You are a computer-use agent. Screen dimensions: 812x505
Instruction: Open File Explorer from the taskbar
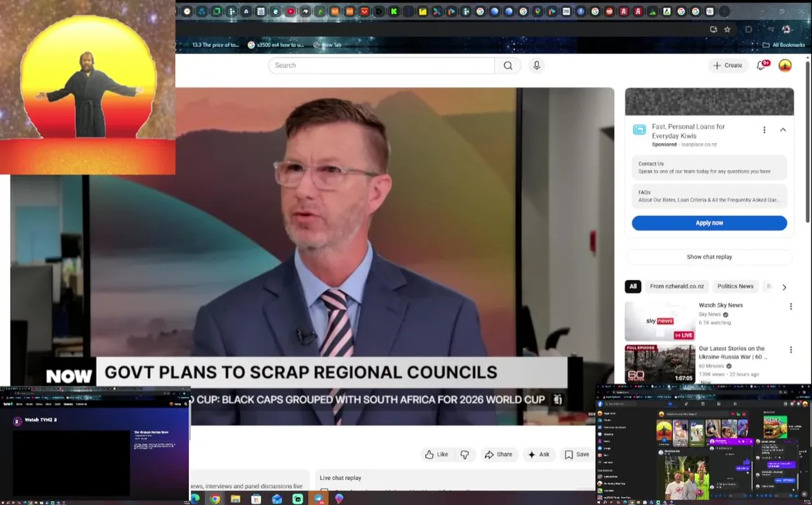(x=236, y=499)
